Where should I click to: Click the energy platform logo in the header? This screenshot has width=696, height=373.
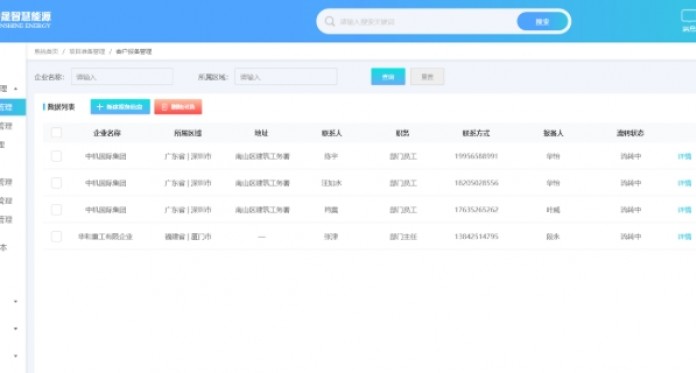click(x=25, y=20)
